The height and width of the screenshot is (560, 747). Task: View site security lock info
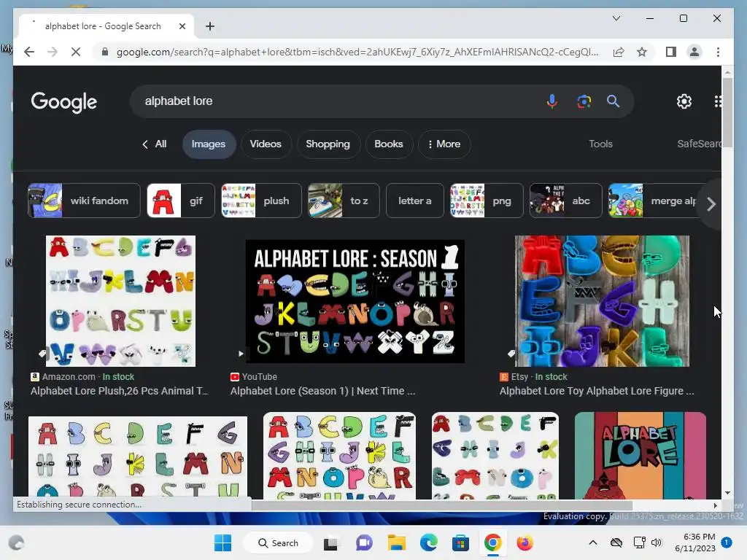click(105, 52)
